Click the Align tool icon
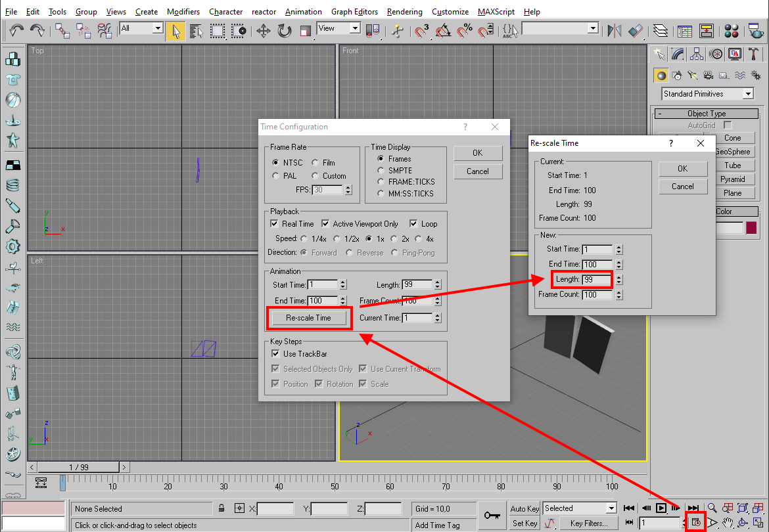Viewport: 769px width, 532px height. [636, 31]
